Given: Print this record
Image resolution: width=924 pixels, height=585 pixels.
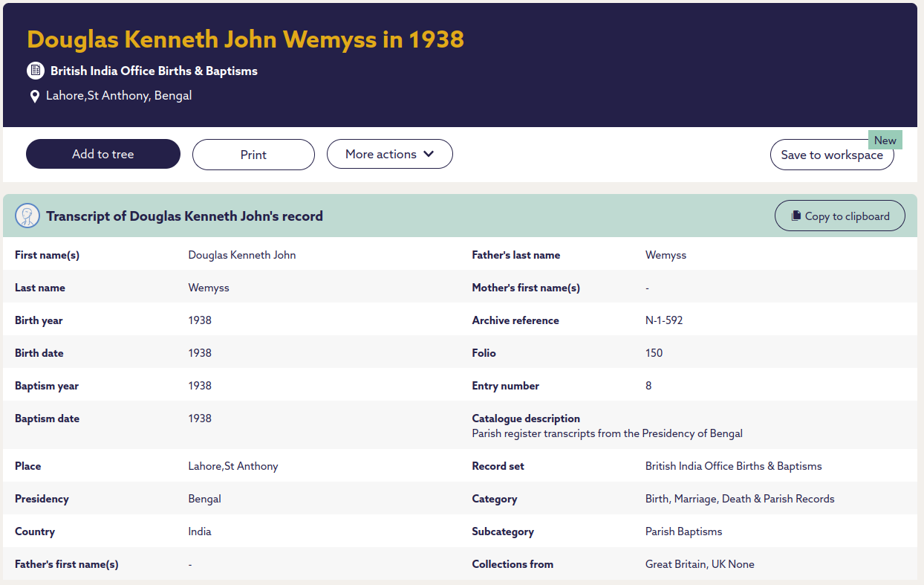Looking at the screenshot, I should [x=253, y=155].
